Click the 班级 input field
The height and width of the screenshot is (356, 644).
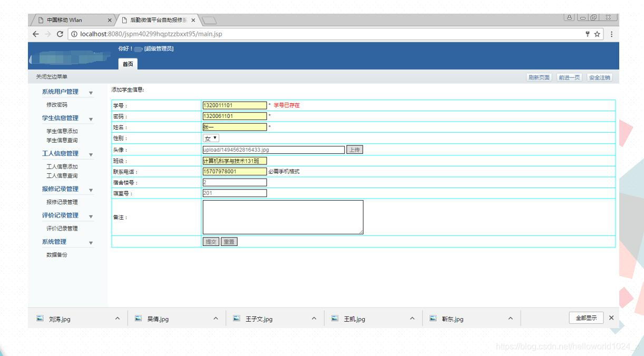[235, 161]
